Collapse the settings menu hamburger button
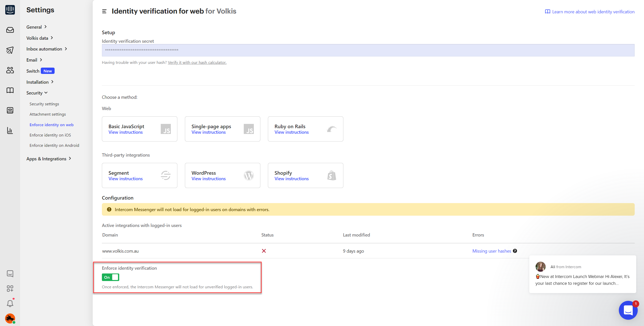This screenshot has width=644, height=326. (104, 11)
